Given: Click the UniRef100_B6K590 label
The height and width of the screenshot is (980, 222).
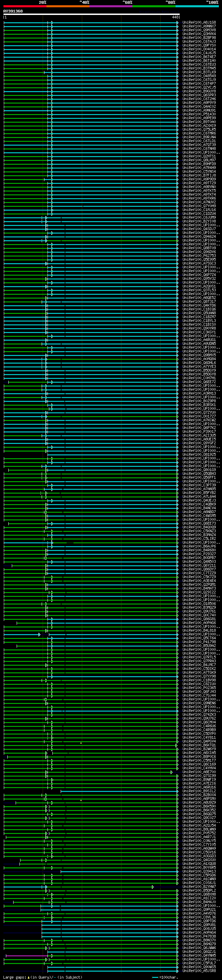Looking at the screenshot, I should tap(199, 806).
